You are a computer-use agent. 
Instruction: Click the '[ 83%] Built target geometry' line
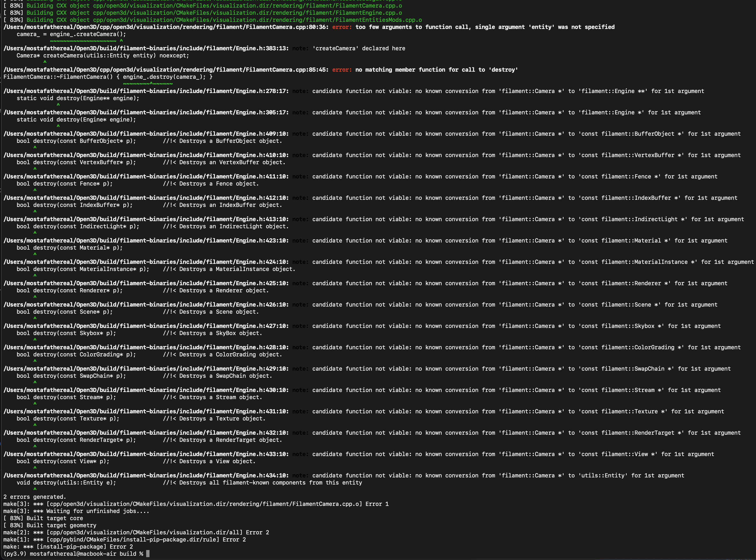(50, 525)
